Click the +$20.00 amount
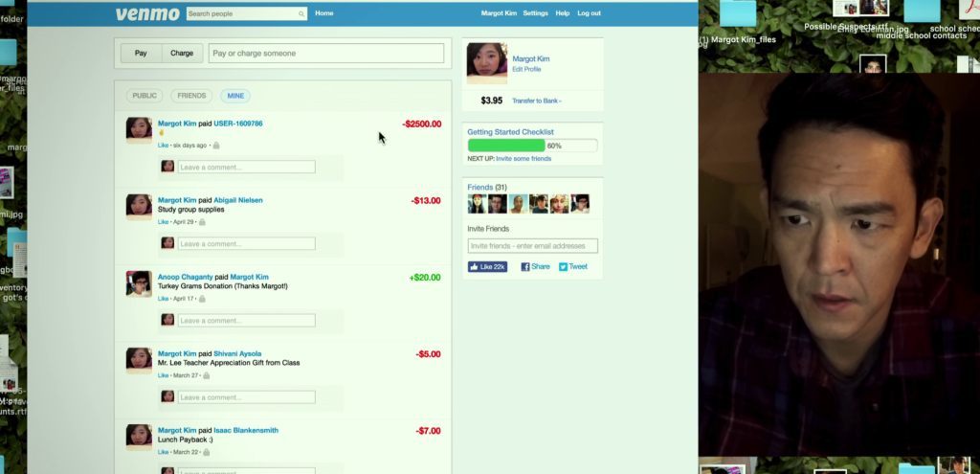 click(x=425, y=278)
